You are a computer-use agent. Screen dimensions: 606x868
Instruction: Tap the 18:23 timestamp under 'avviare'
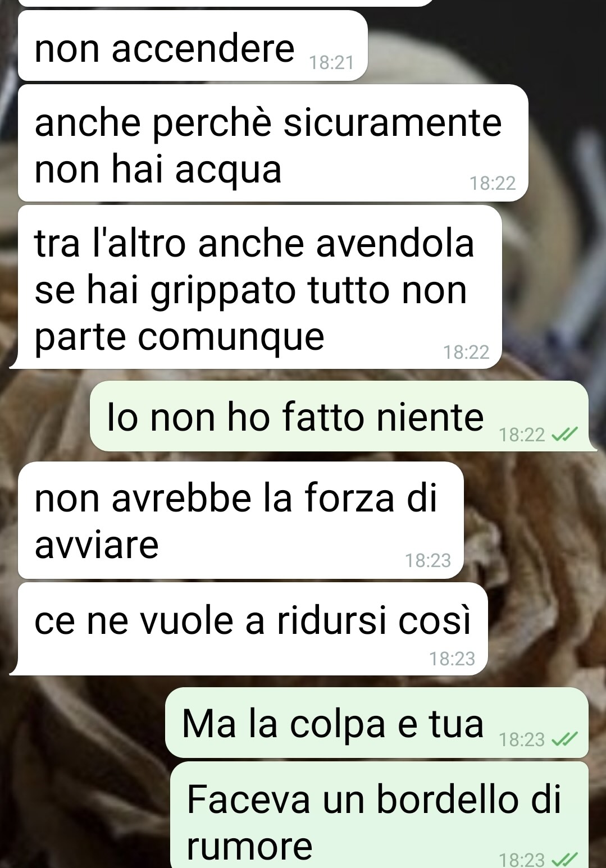tap(428, 560)
